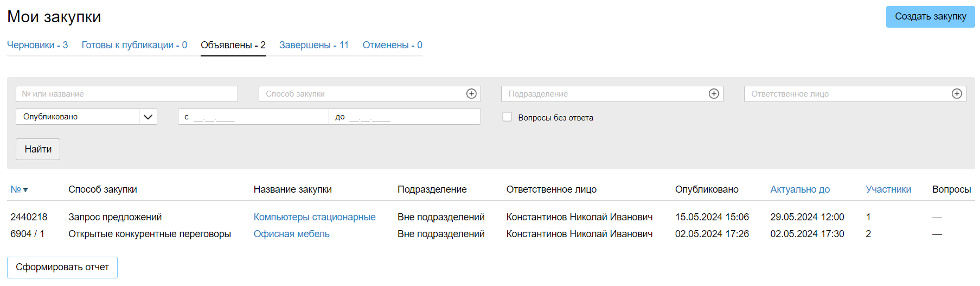Sort by the Актуально до column header
Viewport: 980px width, 286px height.
click(x=799, y=189)
